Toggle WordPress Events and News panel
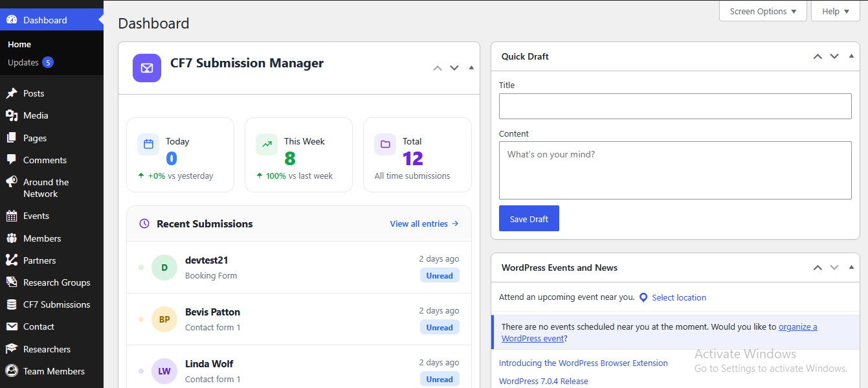This screenshot has width=868, height=388. point(851,268)
